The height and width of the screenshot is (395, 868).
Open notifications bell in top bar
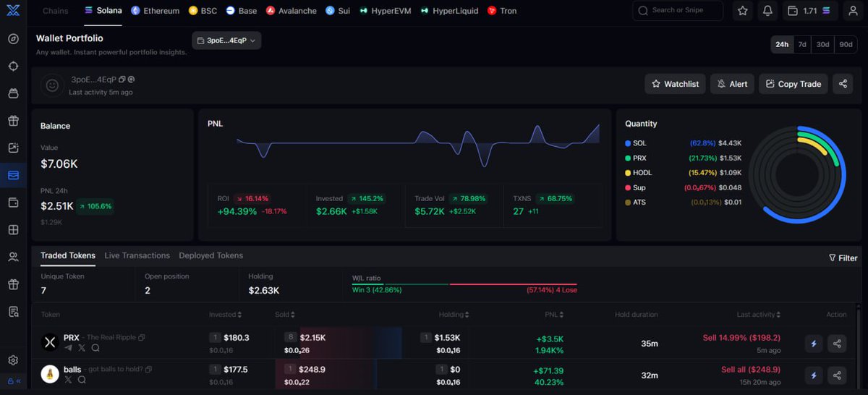coord(767,11)
